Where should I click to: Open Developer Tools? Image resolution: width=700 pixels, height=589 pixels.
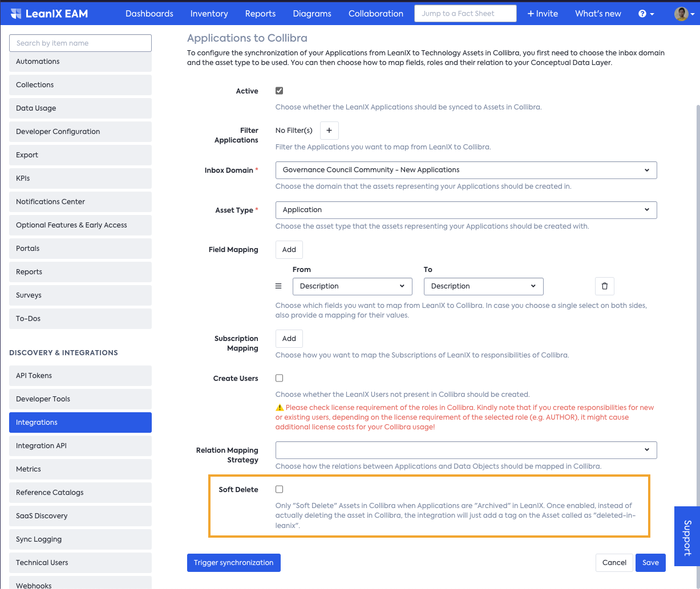80,399
